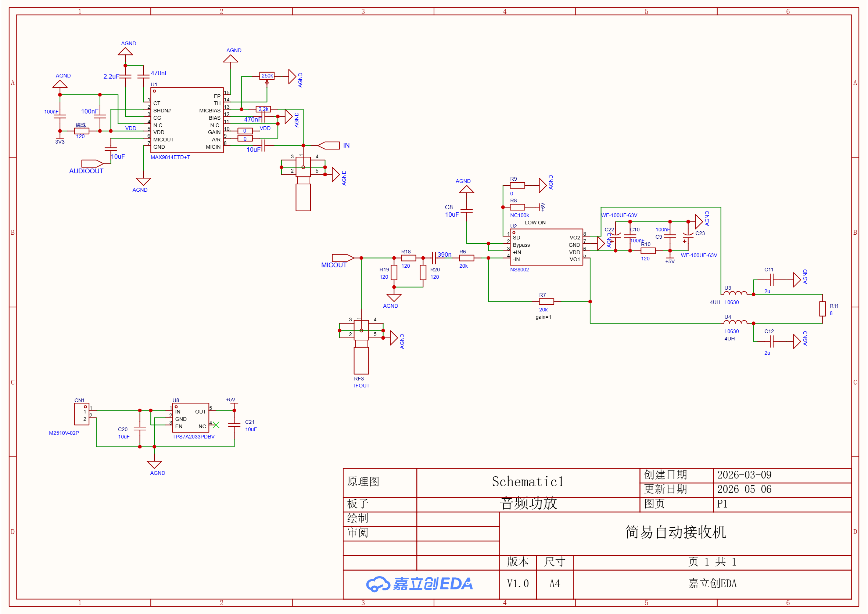
Task: Select the 2.2uF capacitor label
Action: 111,76
